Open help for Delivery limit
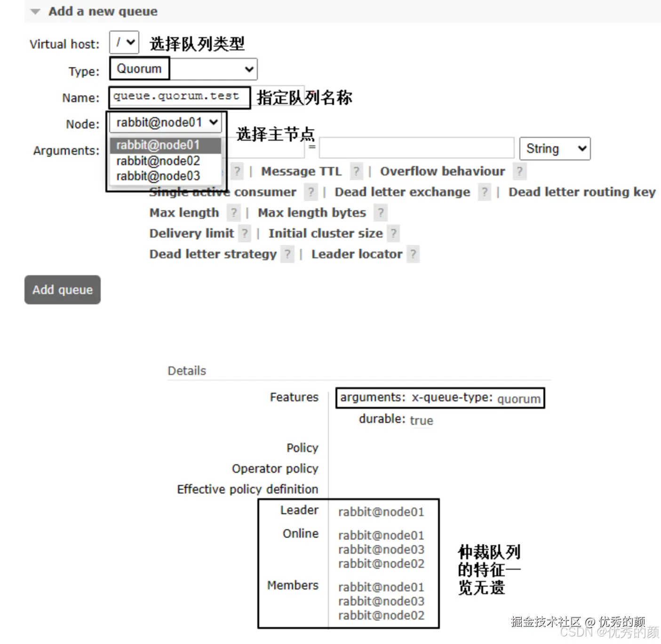Image resolution: width=661 pixels, height=644 pixels. coord(245,233)
